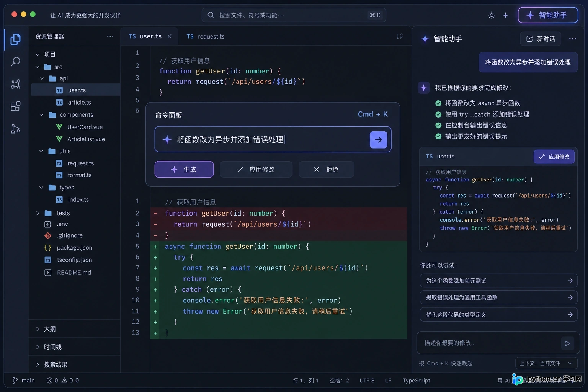Close the user.ts editor tab
Viewport: 588px width, 392px height.
click(169, 36)
